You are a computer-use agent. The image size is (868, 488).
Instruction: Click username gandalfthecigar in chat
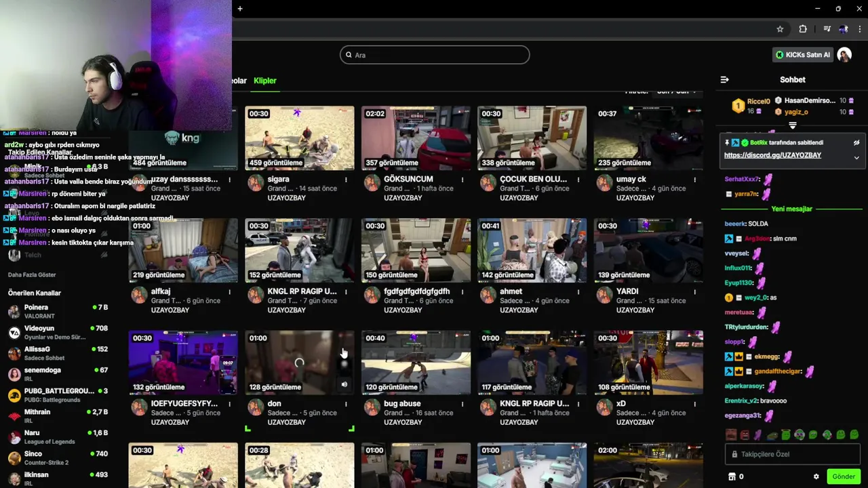[x=778, y=371]
